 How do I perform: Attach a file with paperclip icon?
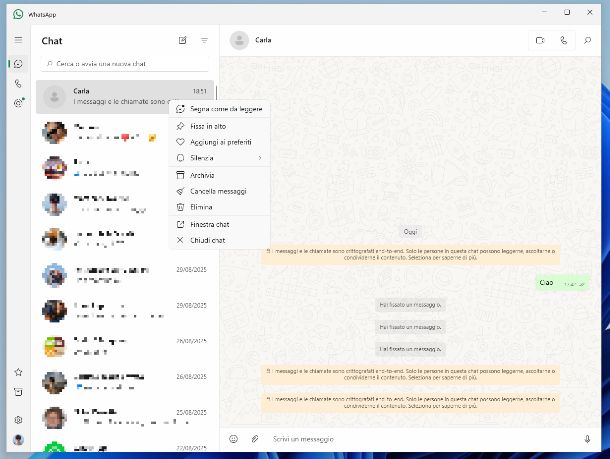(x=255, y=439)
